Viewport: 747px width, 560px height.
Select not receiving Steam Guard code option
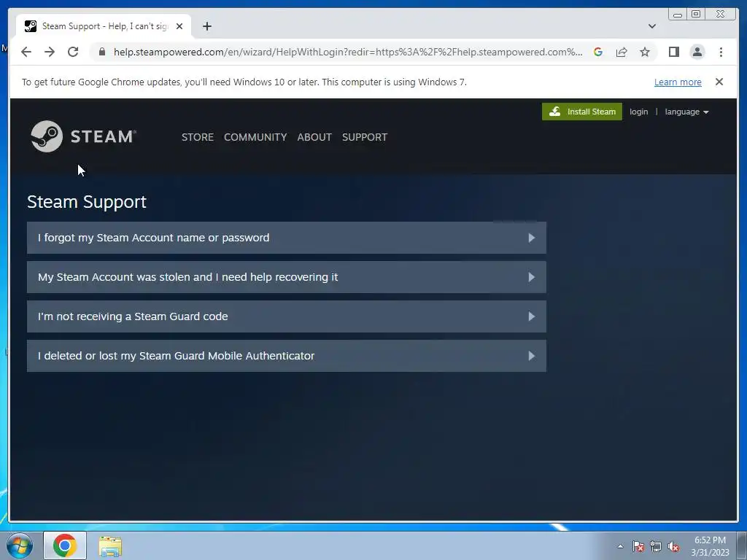(x=286, y=316)
